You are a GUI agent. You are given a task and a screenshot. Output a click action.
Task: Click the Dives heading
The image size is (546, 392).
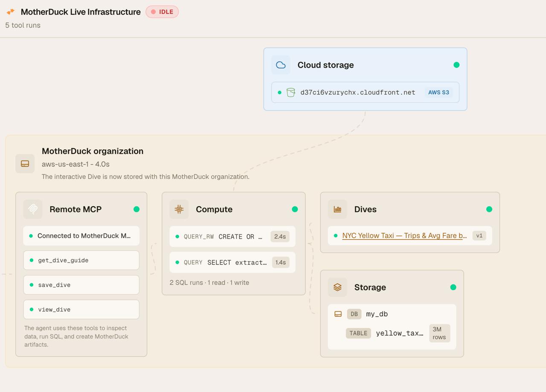[x=366, y=209]
